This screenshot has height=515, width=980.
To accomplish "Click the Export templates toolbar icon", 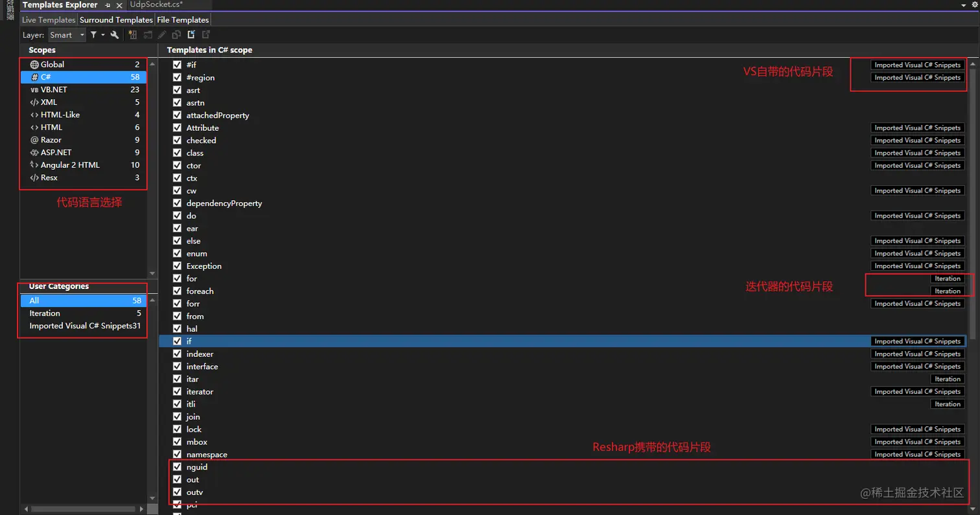I will click(x=206, y=35).
